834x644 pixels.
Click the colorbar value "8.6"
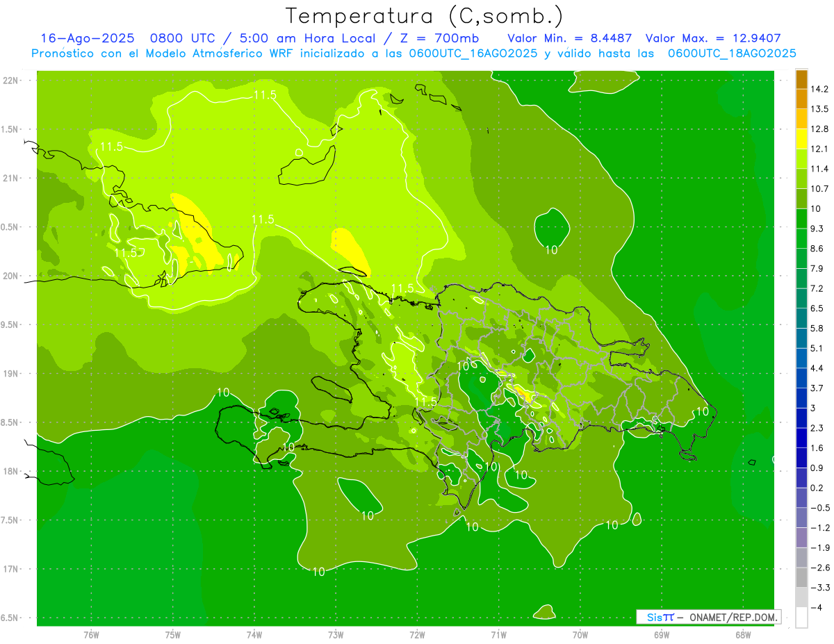[817, 249]
